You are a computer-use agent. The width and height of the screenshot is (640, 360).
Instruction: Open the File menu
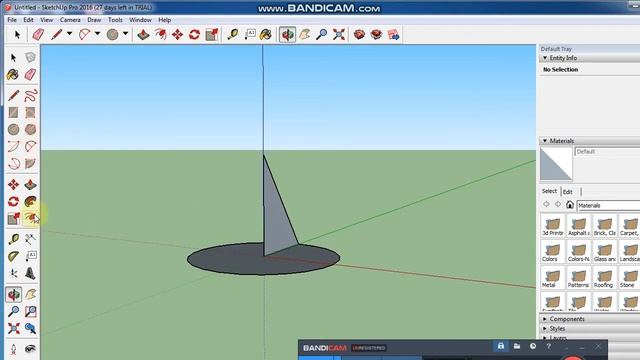point(12,20)
